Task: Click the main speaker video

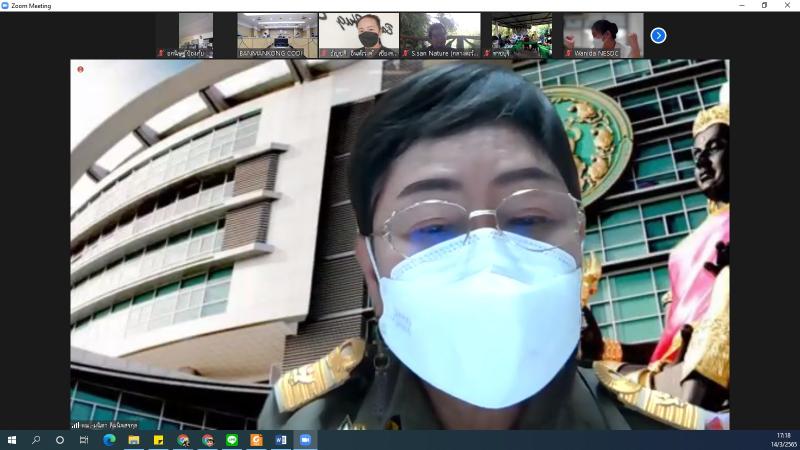Action: pos(399,244)
